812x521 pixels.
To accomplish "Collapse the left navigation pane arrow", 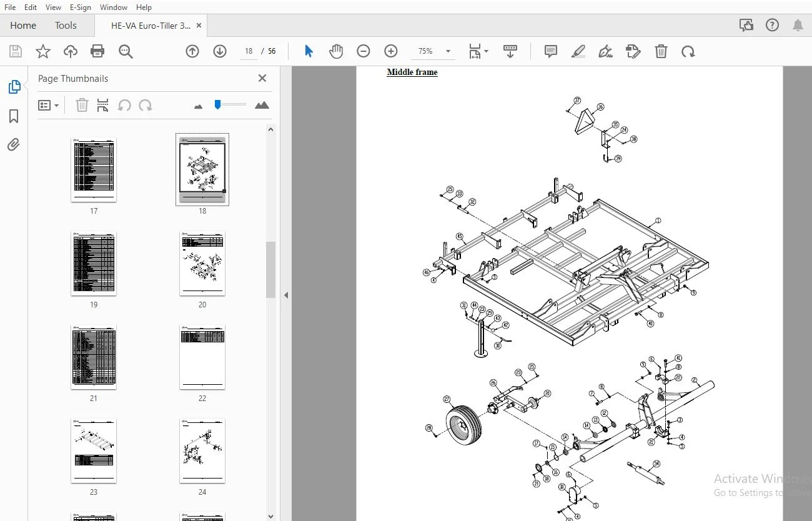I will [x=286, y=295].
